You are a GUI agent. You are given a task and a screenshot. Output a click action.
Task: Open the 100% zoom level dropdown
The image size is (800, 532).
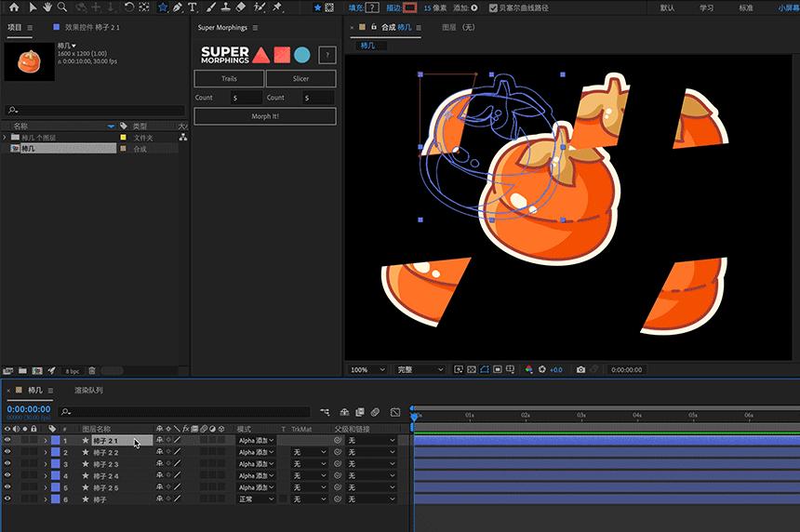367,370
